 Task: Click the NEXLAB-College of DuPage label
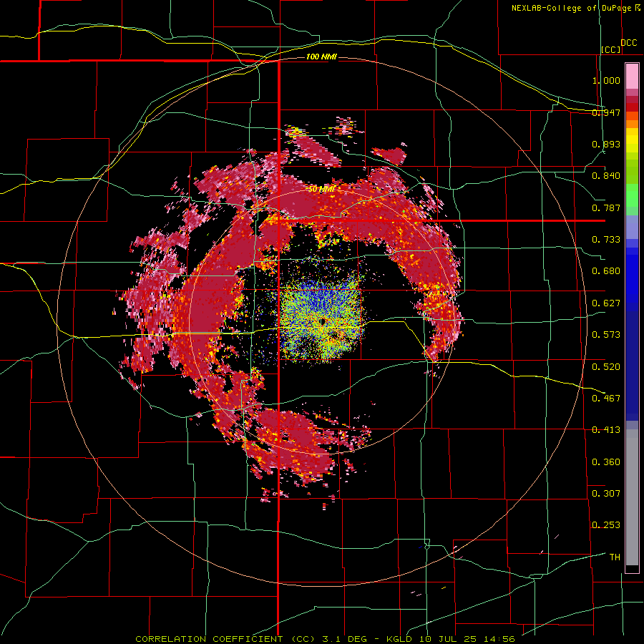(571, 8)
